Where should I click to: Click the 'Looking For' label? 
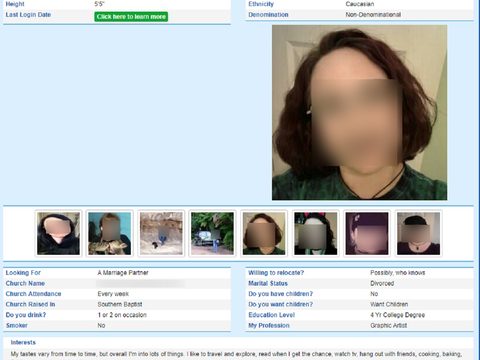tap(23, 273)
